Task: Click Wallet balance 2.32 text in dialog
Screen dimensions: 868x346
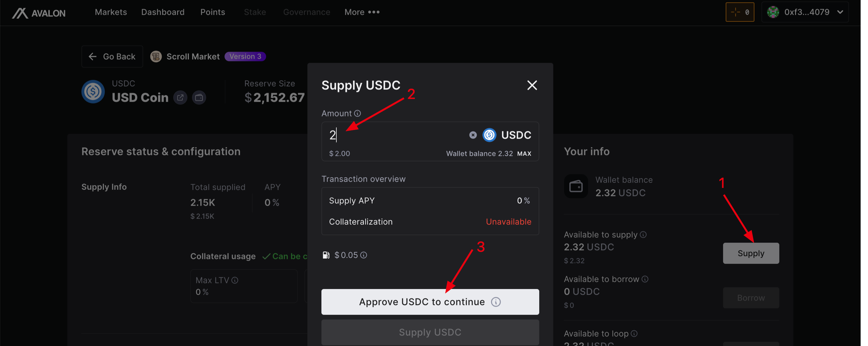Action: pos(479,154)
